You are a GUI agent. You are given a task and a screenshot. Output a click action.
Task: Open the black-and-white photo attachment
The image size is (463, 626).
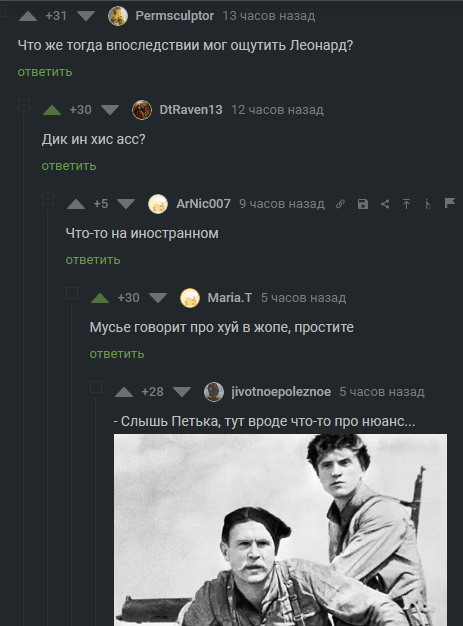pos(280,530)
